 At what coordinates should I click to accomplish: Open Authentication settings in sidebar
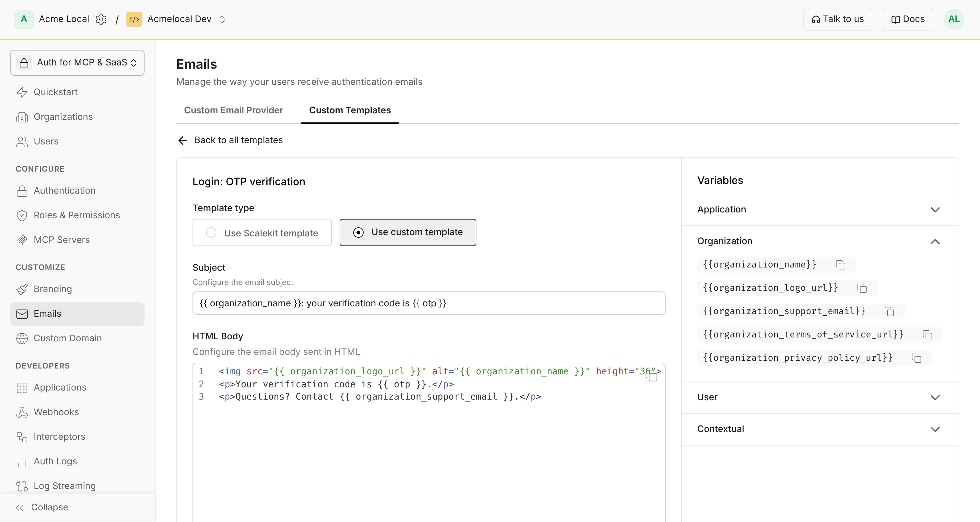click(77, 190)
